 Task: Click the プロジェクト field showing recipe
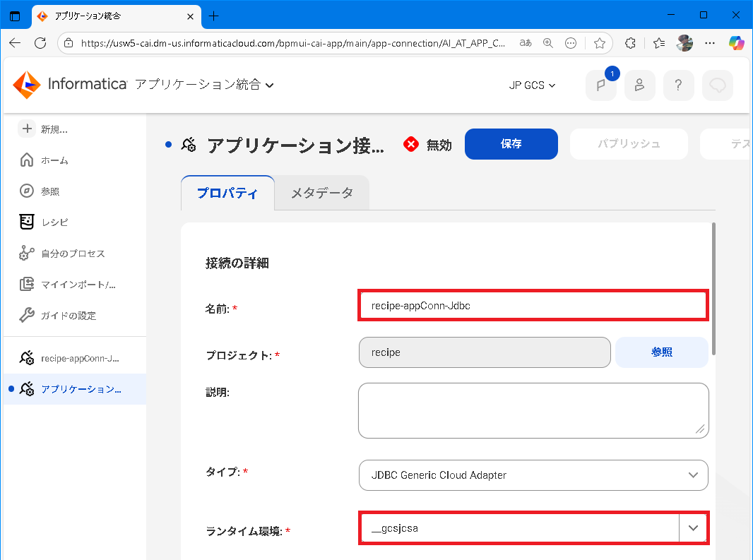click(485, 352)
